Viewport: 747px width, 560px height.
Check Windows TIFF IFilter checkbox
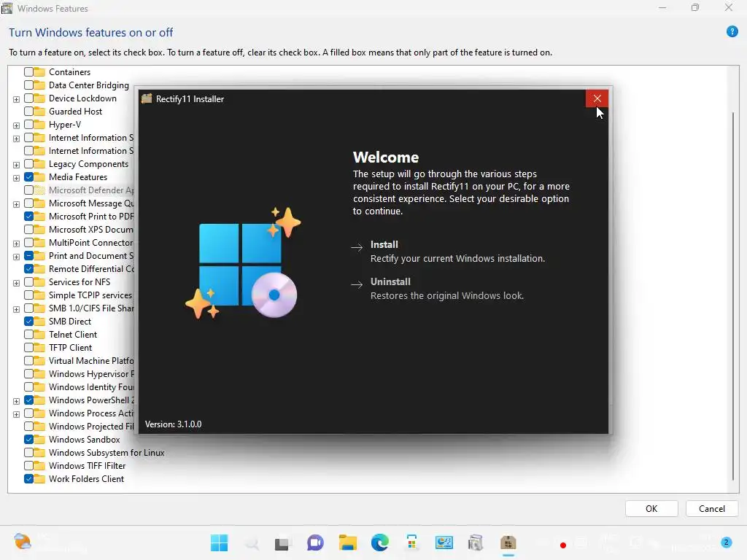coord(28,466)
